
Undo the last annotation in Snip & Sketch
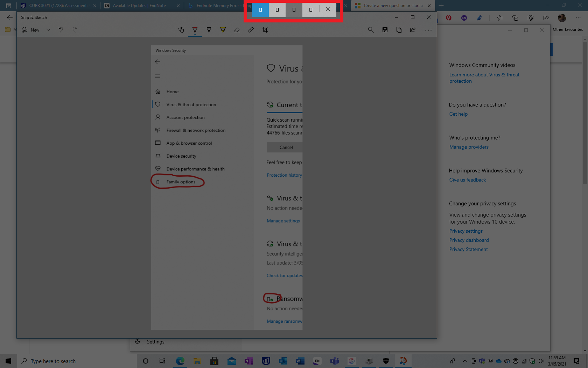61,30
